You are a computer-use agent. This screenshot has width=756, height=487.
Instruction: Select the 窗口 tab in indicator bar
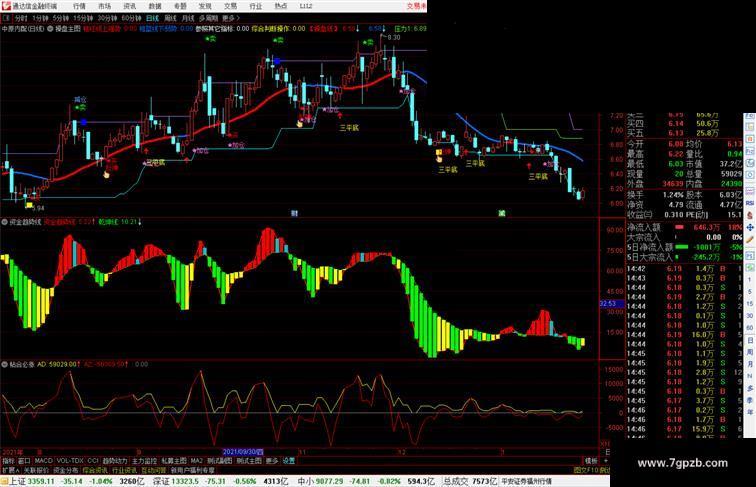click(24, 461)
